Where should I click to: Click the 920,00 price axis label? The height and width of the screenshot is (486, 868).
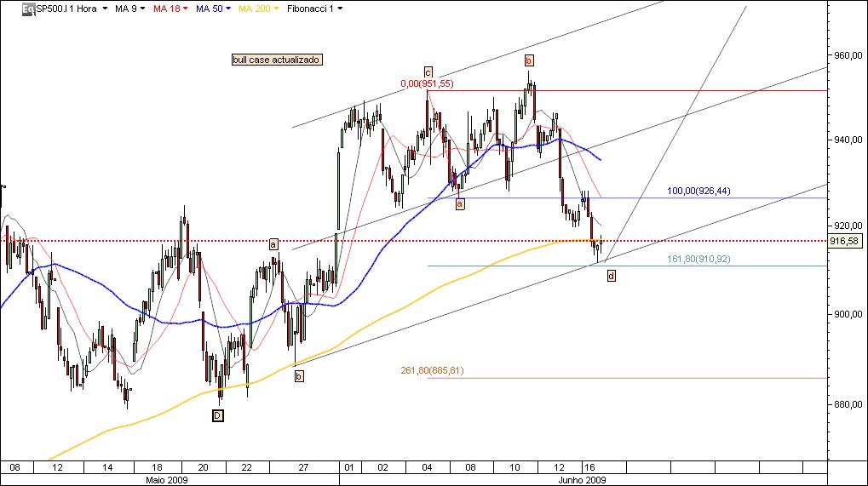[x=848, y=226]
